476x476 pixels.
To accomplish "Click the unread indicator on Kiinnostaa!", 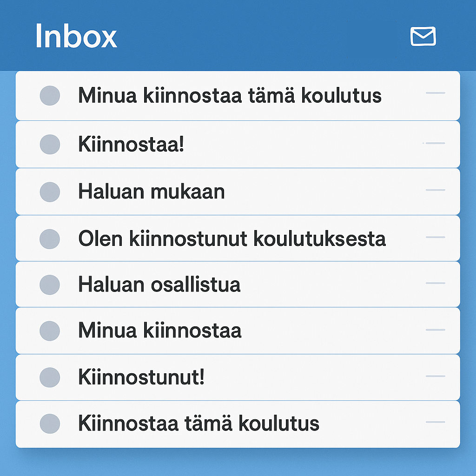I will coord(49,144).
